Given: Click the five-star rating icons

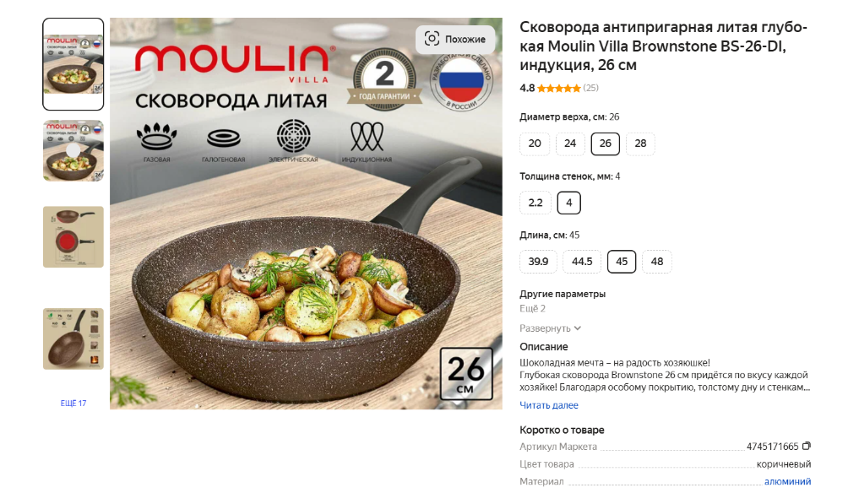Looking at the screenshot, I should [558, 88].
